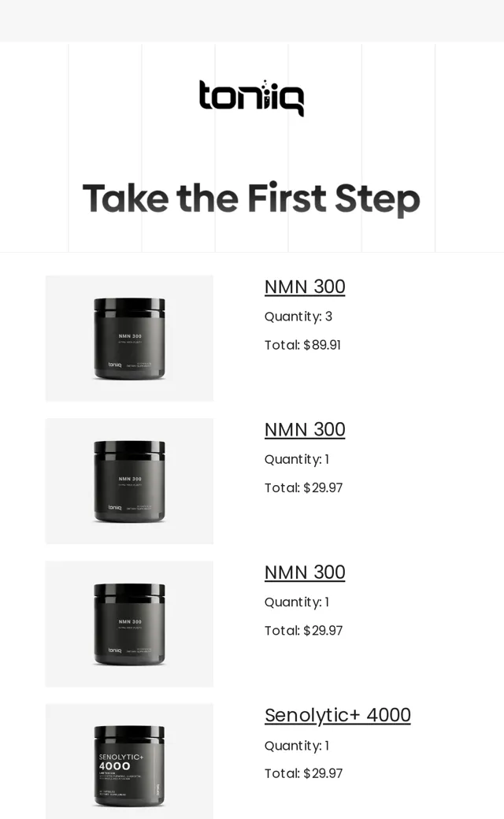Click the Take the First Step heading

point(251,198)
